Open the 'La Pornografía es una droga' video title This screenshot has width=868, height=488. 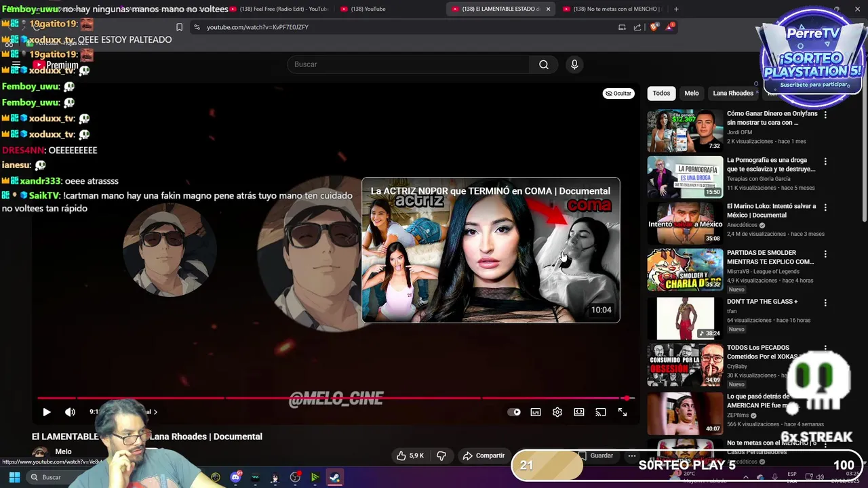tap(771, 165)
